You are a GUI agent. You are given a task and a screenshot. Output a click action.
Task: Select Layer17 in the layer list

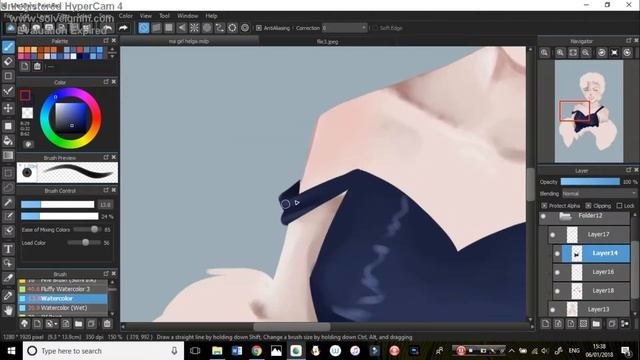[589, 234]
